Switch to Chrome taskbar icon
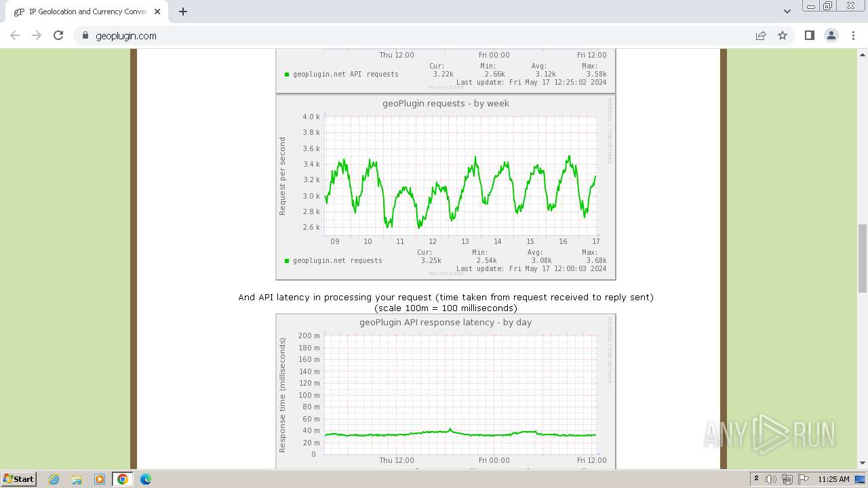 coord(123,479)
